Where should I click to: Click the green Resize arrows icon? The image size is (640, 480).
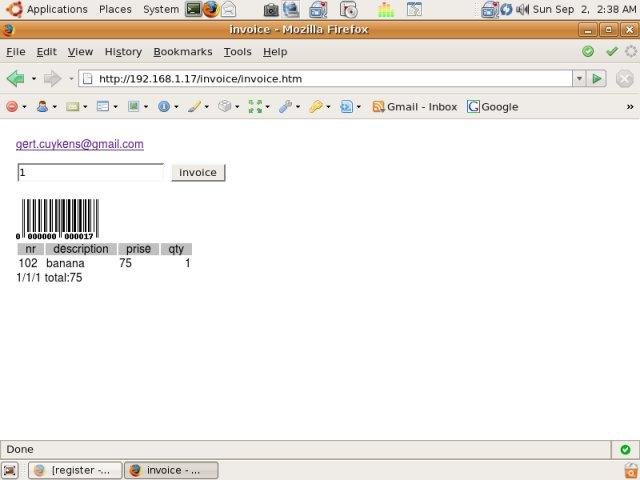pyautogui.click(x=255, y=107)
